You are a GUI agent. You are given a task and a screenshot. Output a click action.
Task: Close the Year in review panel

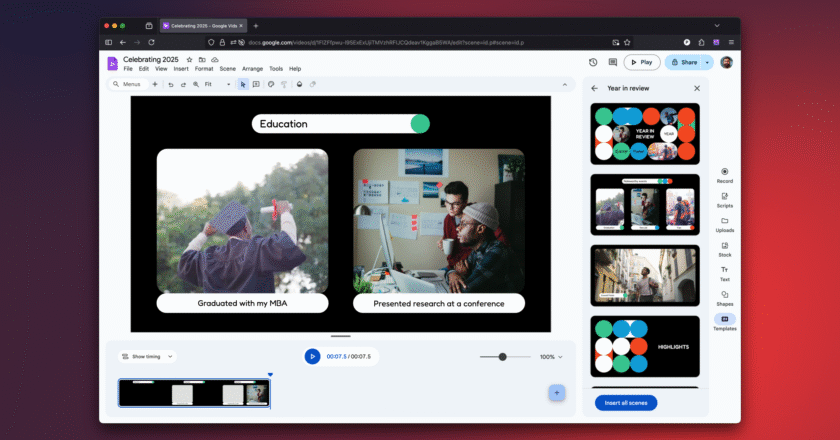point(697,88)
